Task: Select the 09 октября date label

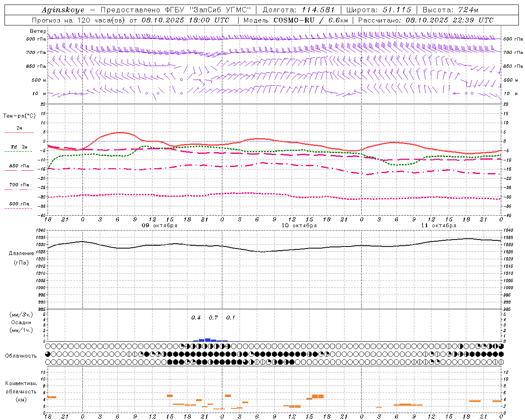Action: [160, 226]
